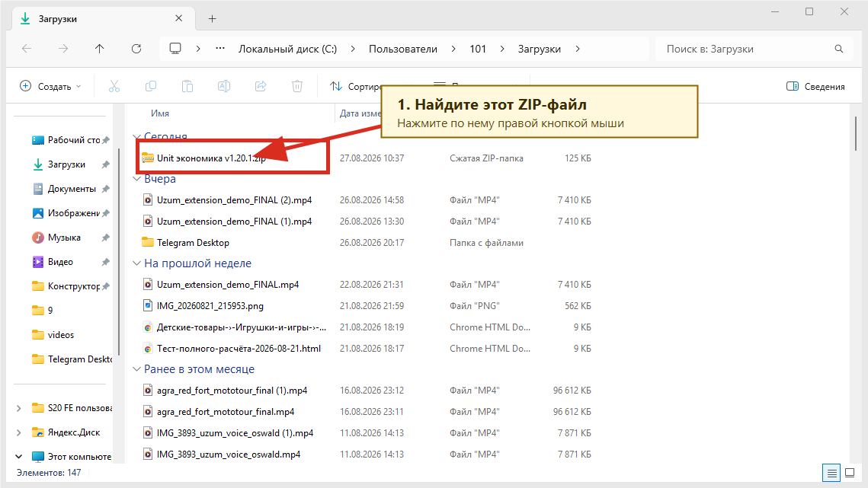Expand S20 FE tree node
Viewport: 868px width, 488px height.
pyautogui.click(x=19, y=408)
